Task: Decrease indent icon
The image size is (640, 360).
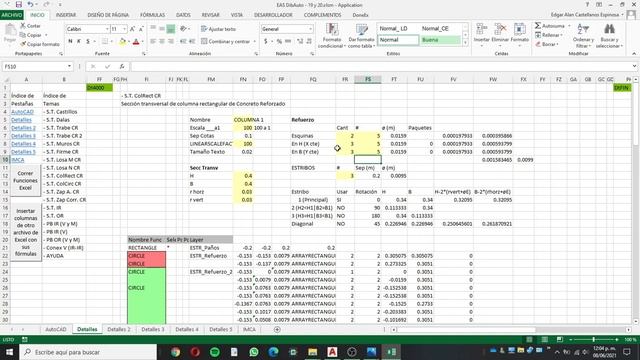Action: click(x=183, y=41)
